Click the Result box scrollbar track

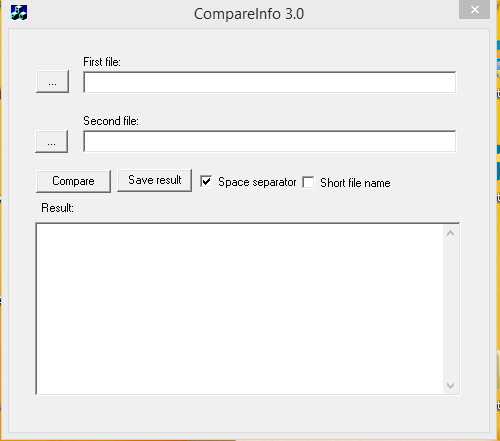coord(451,309)
